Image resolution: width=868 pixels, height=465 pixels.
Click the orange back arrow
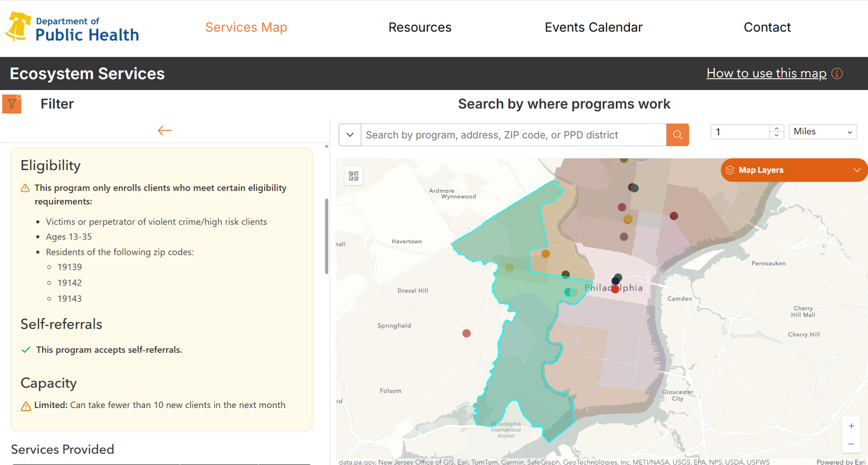(x=164, y=131)
